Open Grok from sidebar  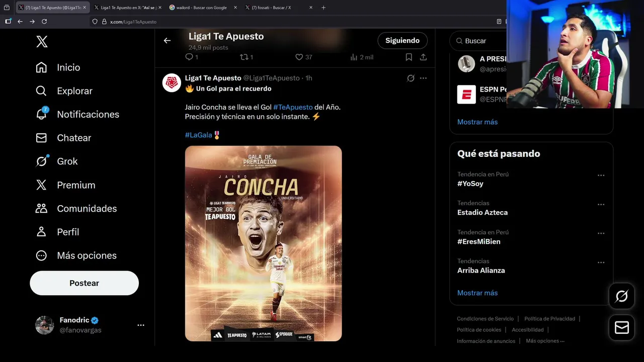coord(56,161)
